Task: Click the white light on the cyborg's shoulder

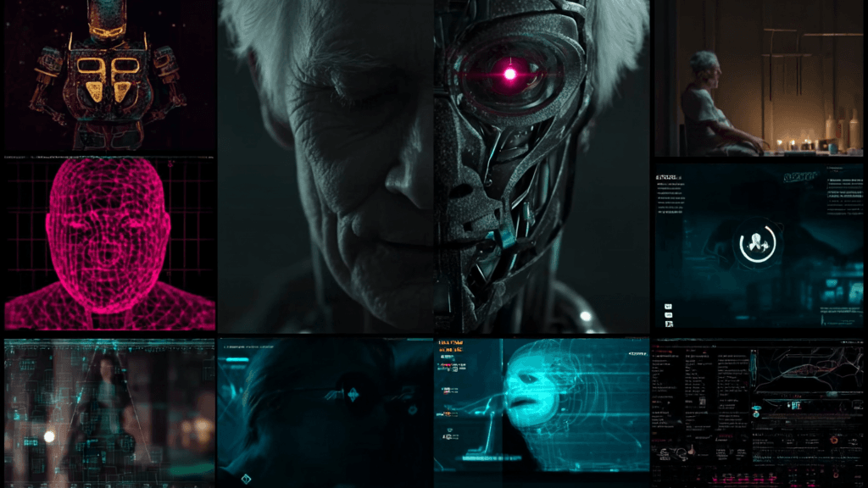Action: [x=586, y=316]
